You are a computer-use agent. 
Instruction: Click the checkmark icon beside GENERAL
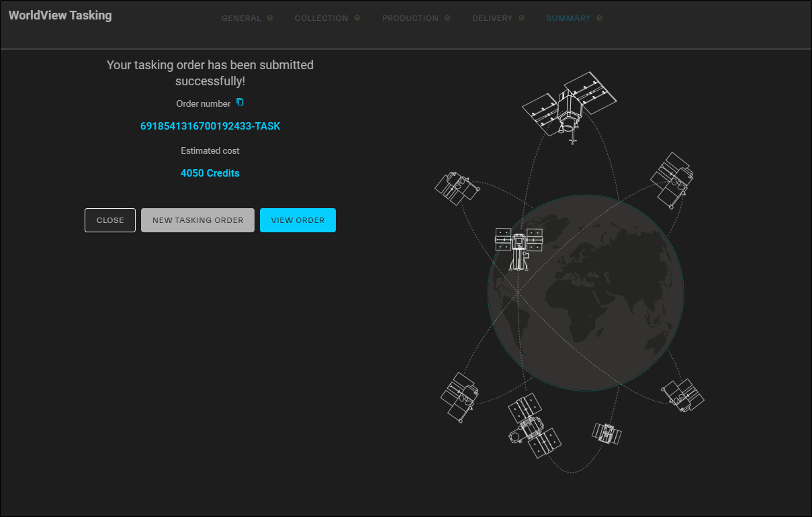[x=270, y=18]
